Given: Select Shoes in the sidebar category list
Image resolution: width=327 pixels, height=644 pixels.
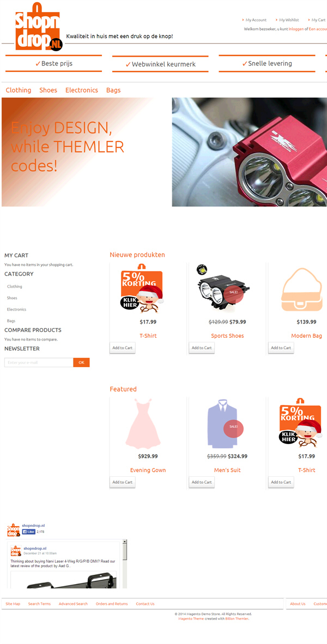Looking at the screenshot, I should click(x=12, y=298).
